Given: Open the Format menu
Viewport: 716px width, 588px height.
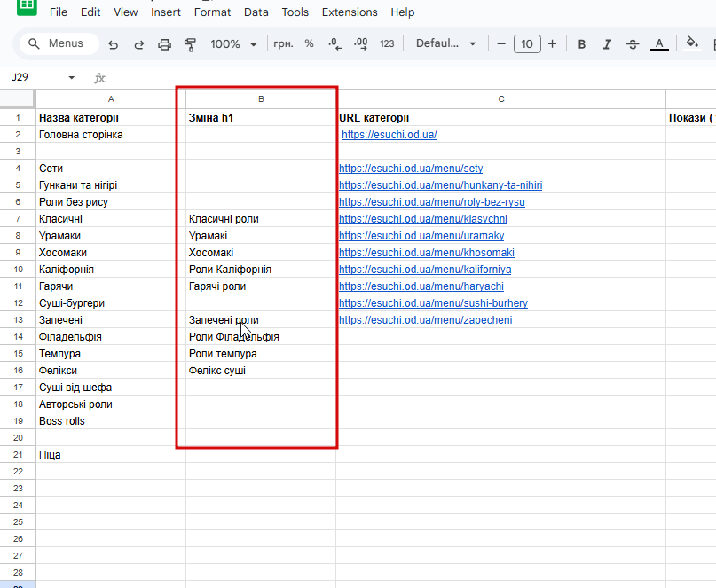Looking at the screenshot, I should coord(212,12).
